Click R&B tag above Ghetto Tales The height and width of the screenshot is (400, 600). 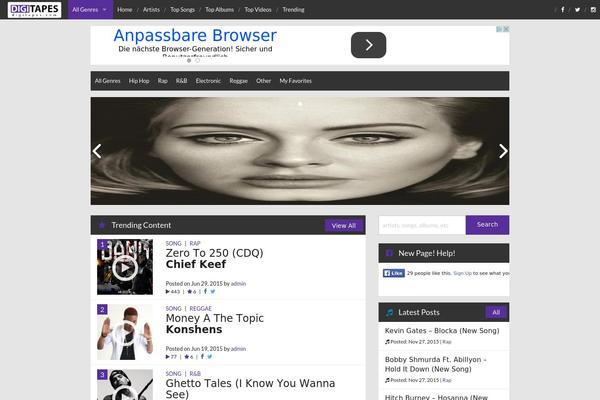click(195, 374)
